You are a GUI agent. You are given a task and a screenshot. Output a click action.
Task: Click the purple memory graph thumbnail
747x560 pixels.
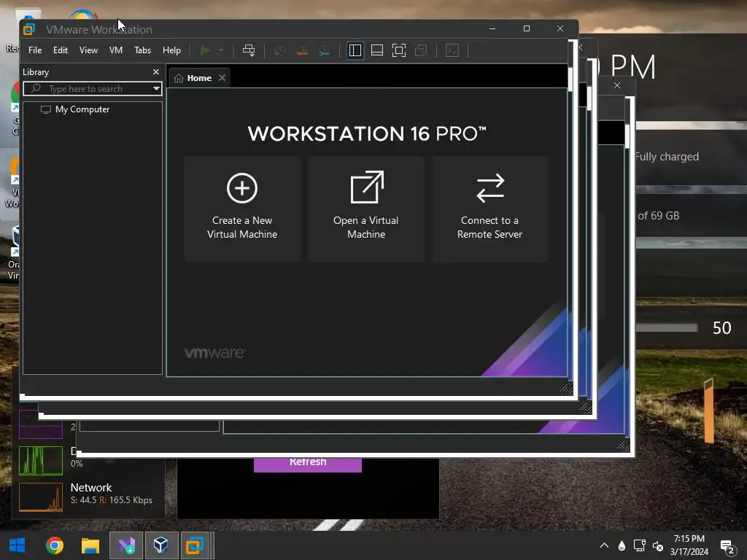pos(41,424)
